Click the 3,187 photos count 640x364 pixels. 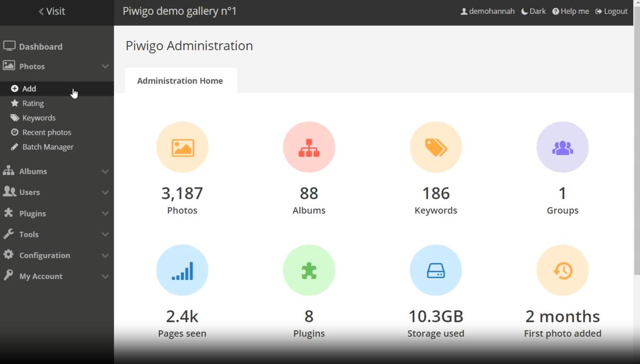(182, 193)
